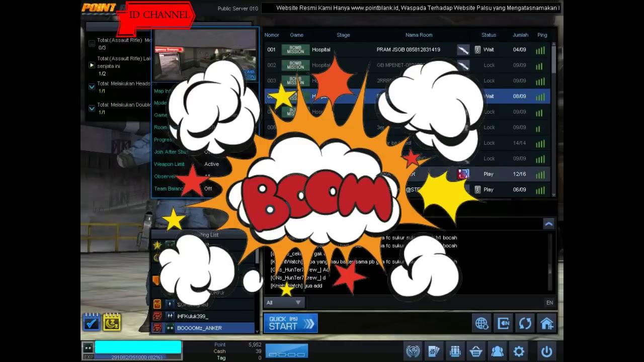The width and height of the screenshot is (644, 362).
Task: Click the Quick Start button
Action: (x=291, y=323)
